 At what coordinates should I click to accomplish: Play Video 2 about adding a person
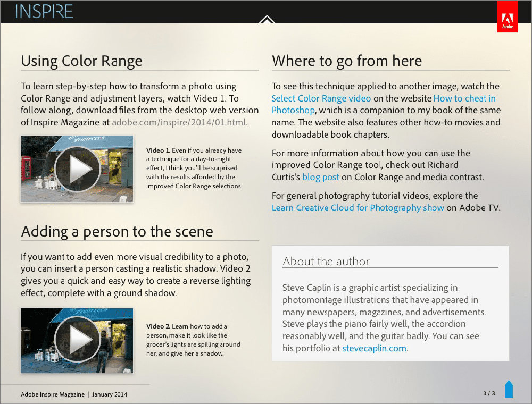click(x=77, y=340)
